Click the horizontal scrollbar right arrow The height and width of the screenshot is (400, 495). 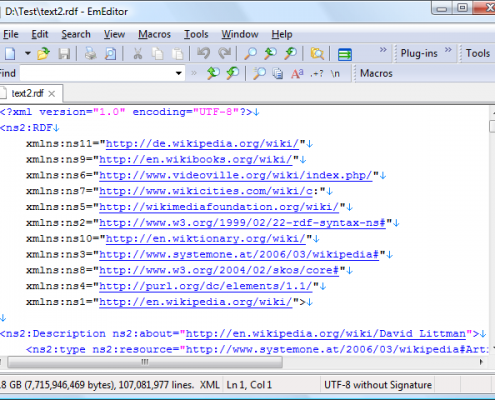pos(481,362)
